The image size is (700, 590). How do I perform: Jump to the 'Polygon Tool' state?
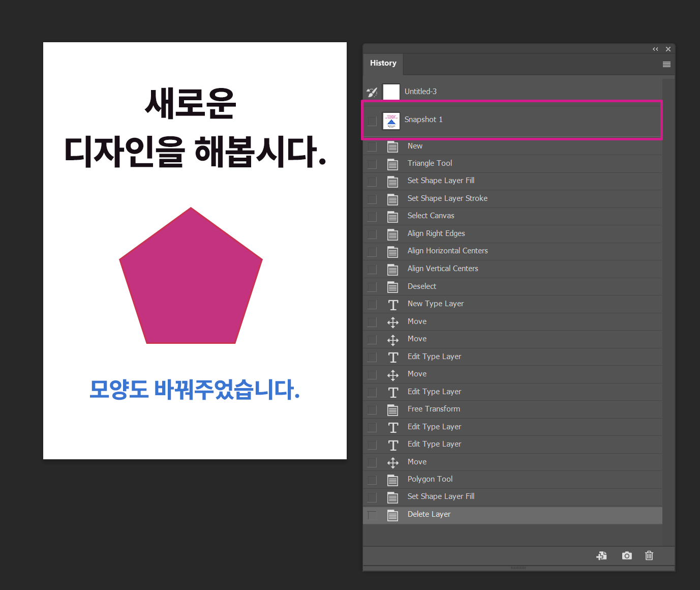coord(430,479)
